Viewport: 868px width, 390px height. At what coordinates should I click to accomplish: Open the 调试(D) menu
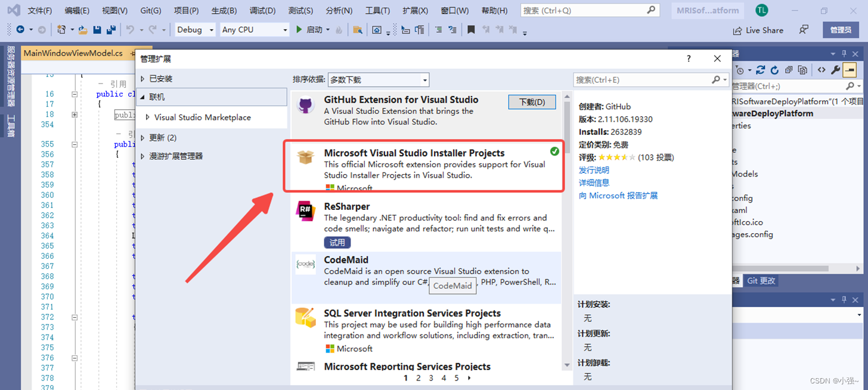point(263,11)
